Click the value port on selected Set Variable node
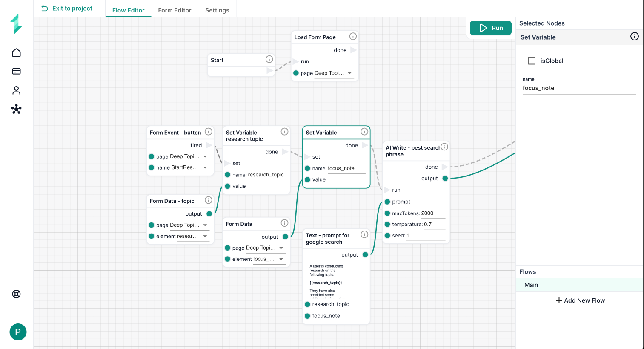Image resolution: width=644 pixels, height=349 pixels. (307, 180)
